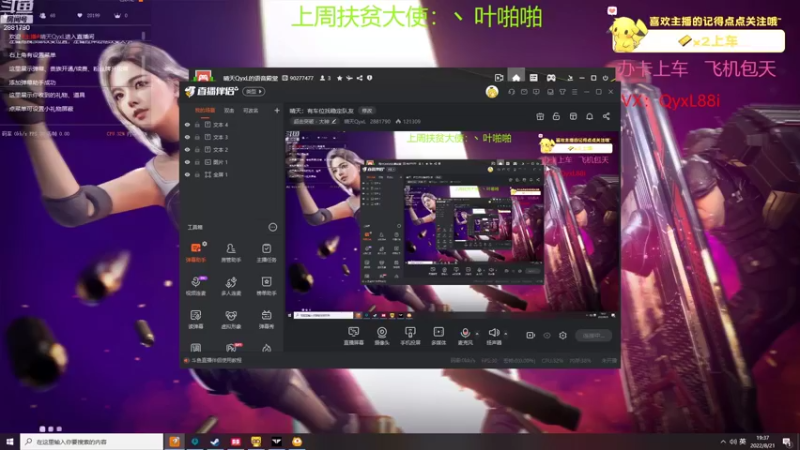Screen dimensions: 800x450
Task: Open the mode switch pill beside the logo
Action: (254, 92)
